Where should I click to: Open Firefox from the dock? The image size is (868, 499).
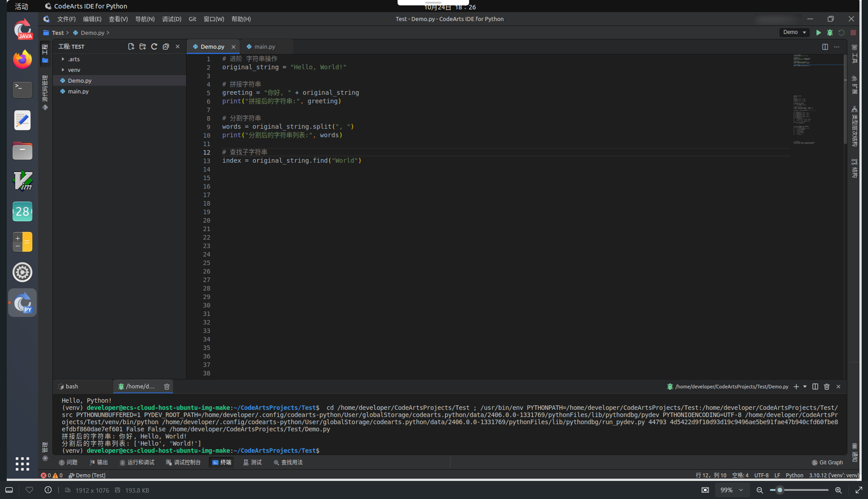pyautogui.click(x=22, y=60)
